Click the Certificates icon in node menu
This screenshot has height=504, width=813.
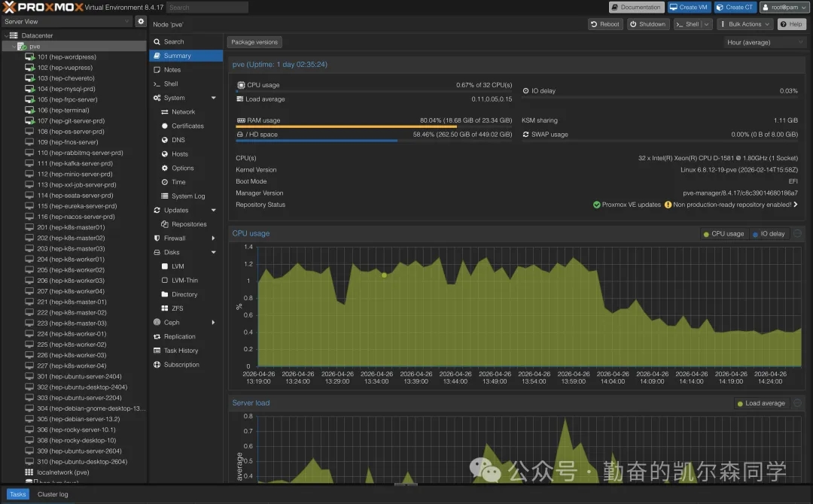pyautogui.click(x=165, y=126)
